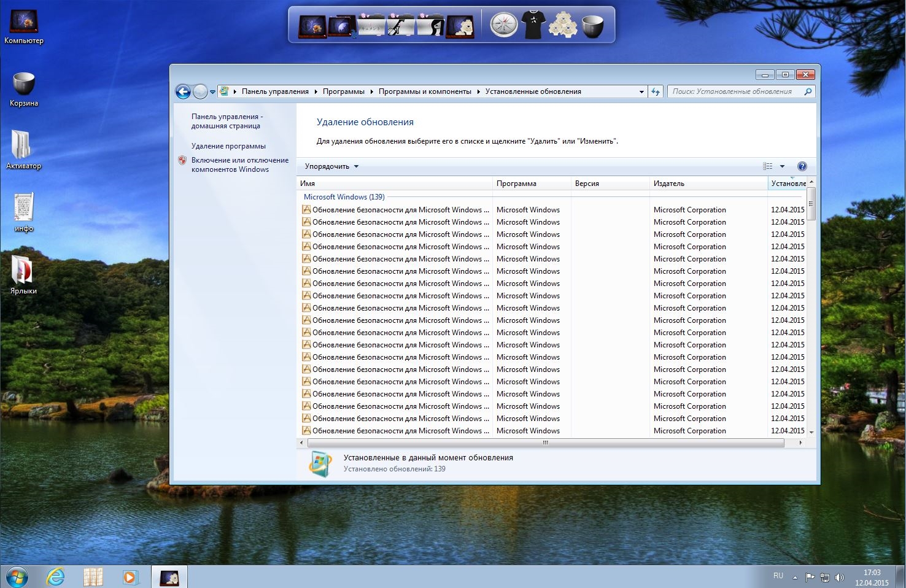The height and width of the screenshot is (588, 906).
Task: Open Включение или отключение компонентов Windows
Action: pos(239,164)
